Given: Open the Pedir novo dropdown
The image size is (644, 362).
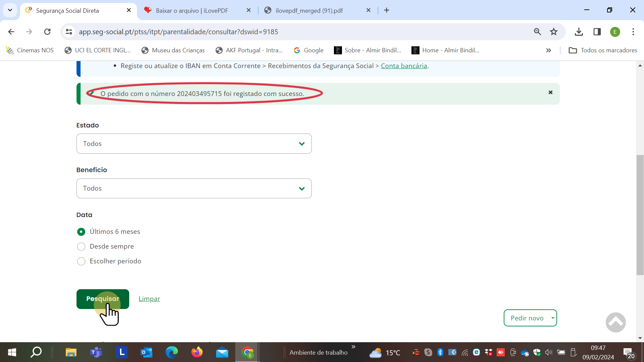Looking at the screenshot, I should click(x=530, y=318).
